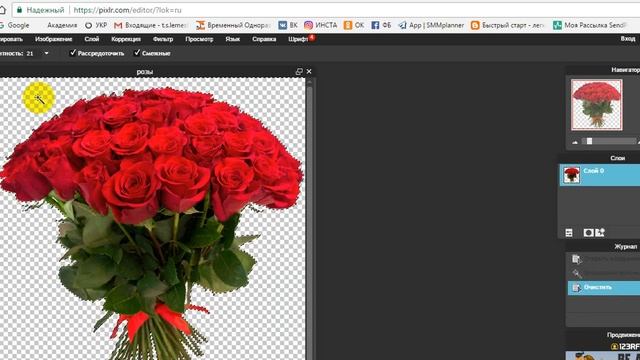Open the УКР bookmark
The image size is (640, 360).
[96, 25]
